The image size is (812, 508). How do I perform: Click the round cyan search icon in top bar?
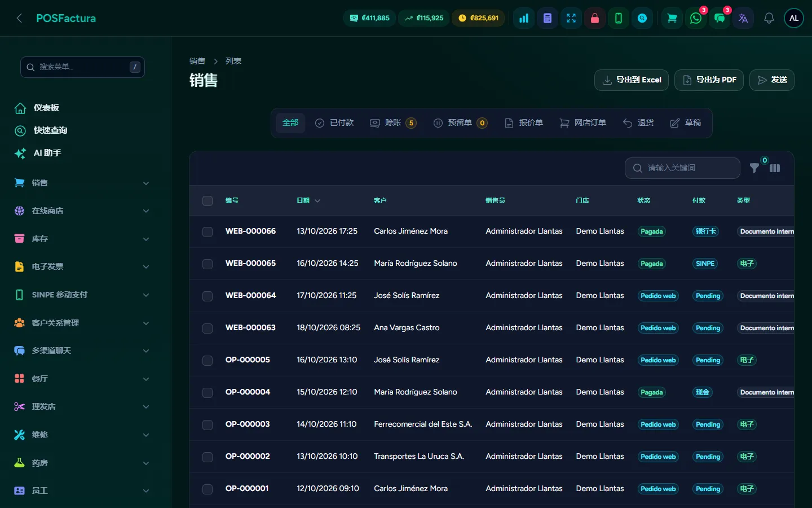[642, 18]
